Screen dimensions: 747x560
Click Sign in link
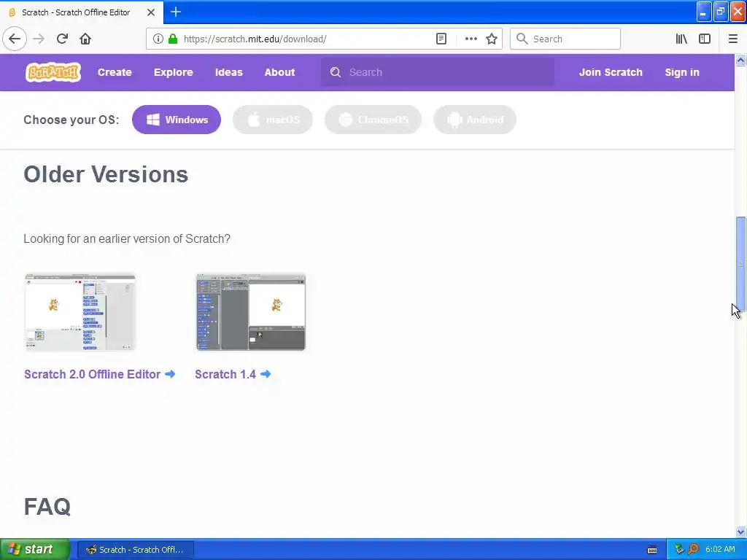click(x=682, y=72)
